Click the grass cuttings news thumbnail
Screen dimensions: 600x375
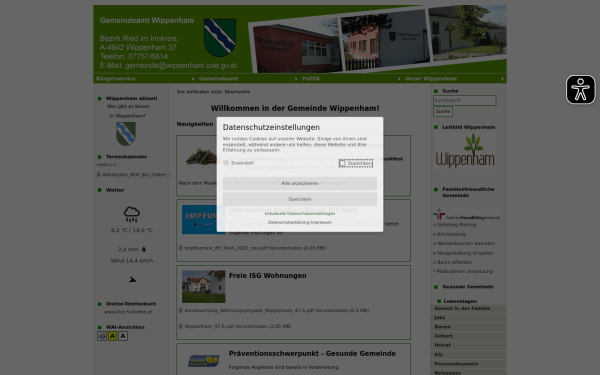(x=201, y=157)
